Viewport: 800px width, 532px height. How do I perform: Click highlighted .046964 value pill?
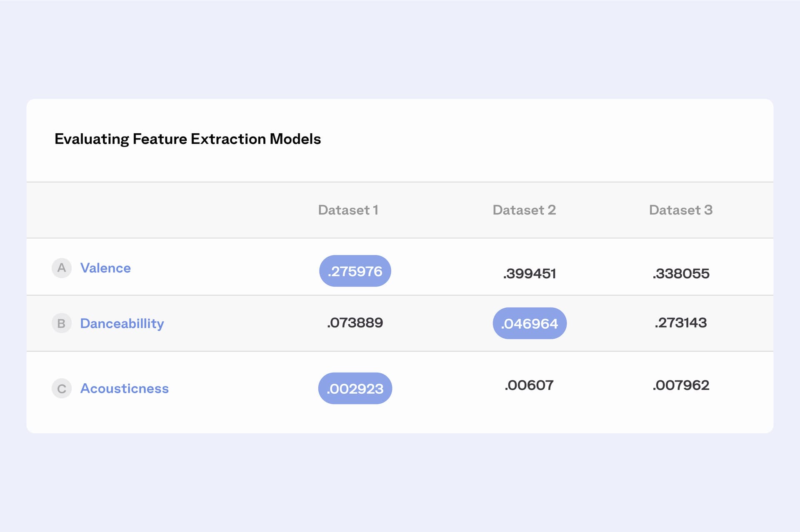coord(530,323)
